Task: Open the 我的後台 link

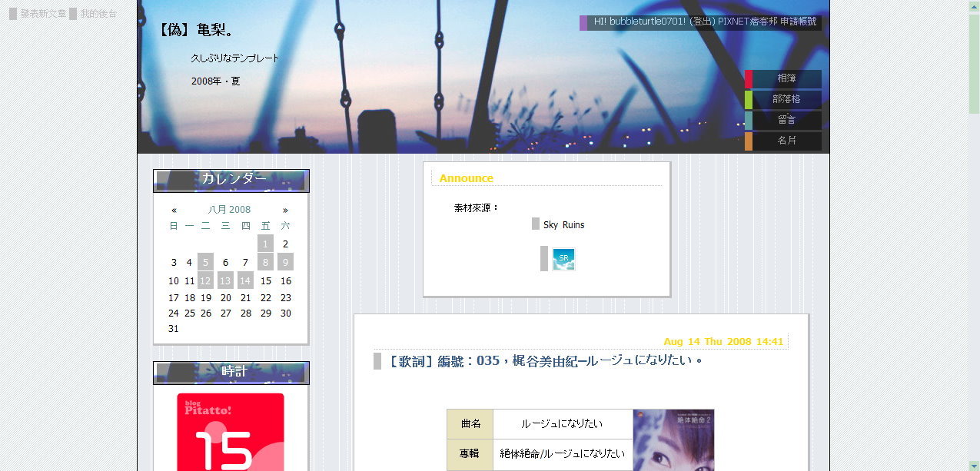Action: click(98, 14)
